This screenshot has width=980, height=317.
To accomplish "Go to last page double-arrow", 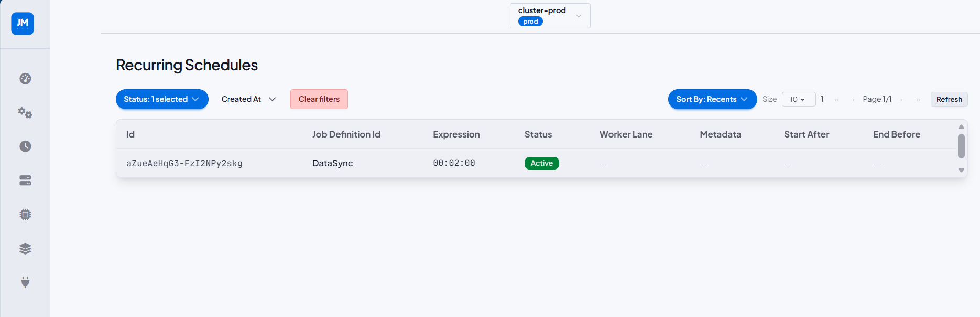I will (918, 100).
